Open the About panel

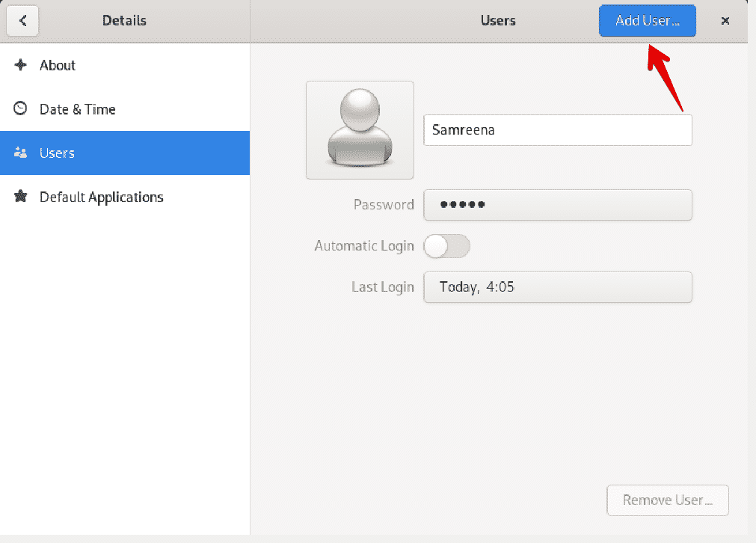(x=58, y=65)
